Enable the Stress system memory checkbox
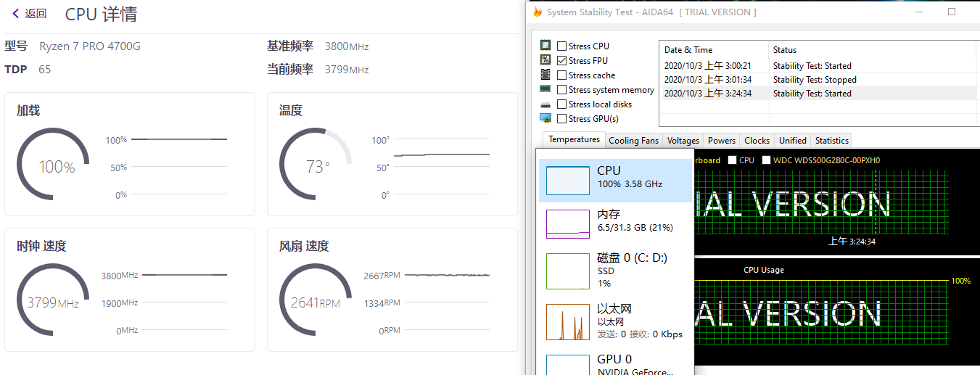Image resolution: width=980 pixels, height=375 pixels. click(x=562, y=89)
